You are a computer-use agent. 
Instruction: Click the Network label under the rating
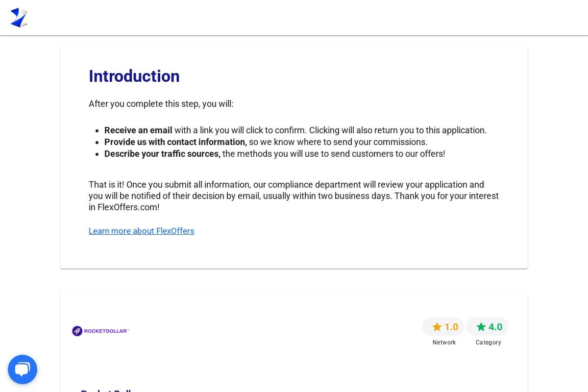point(444,342)
